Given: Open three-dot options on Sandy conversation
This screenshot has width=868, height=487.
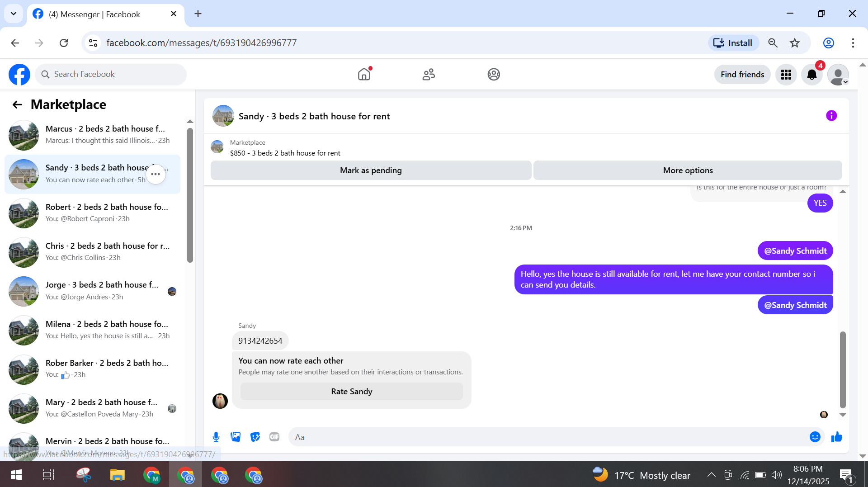Looking at the screenshot, I should point(156,174).
